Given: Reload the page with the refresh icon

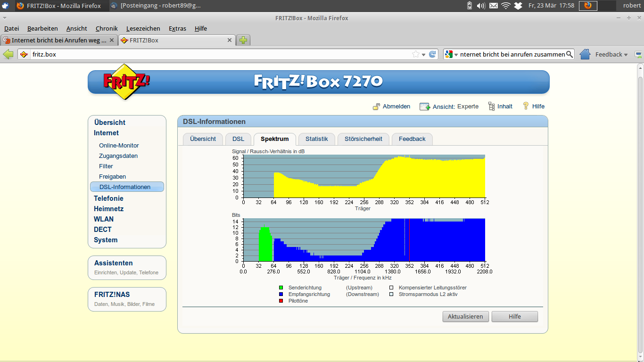Looking at the screenshot, I should (x=432, y=54).
